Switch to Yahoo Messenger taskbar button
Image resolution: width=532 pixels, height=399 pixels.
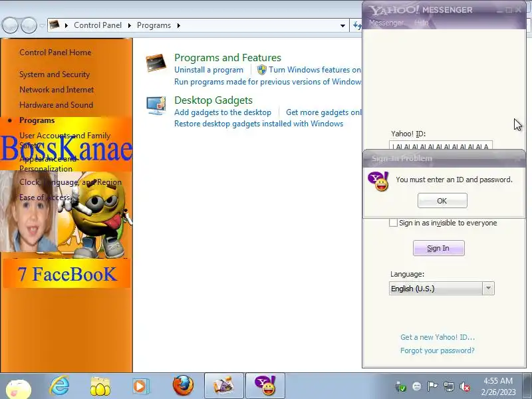coord(265,386)
